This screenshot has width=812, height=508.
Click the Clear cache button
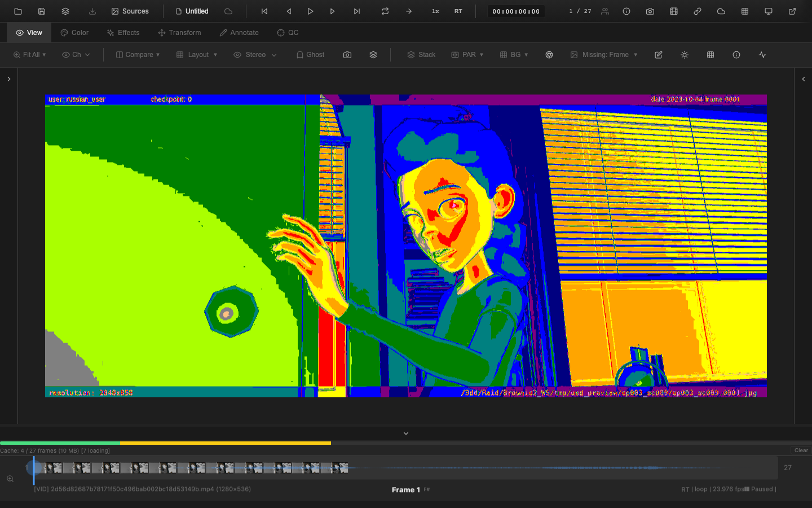click(800, 450)
